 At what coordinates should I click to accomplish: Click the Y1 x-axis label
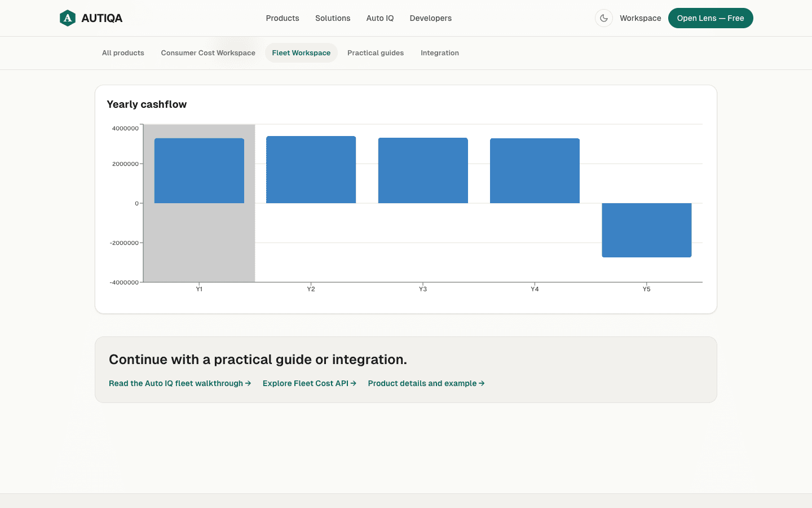pos(199,289)
